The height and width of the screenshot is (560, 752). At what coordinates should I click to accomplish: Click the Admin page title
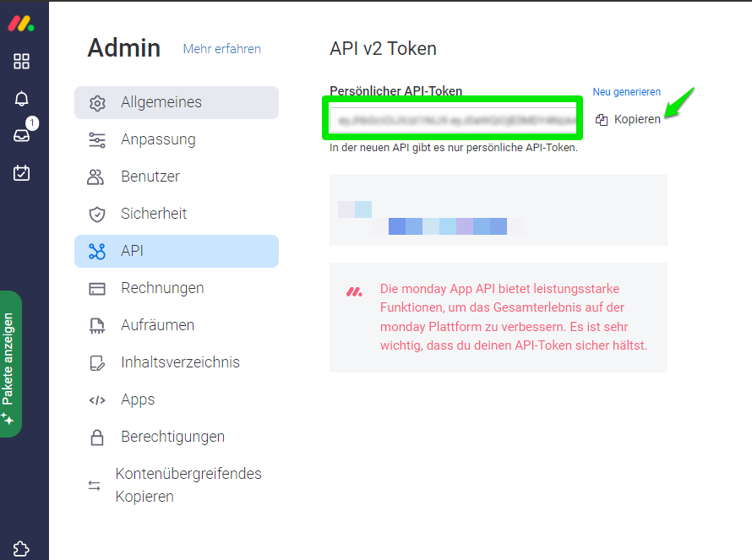coord(123,48)
